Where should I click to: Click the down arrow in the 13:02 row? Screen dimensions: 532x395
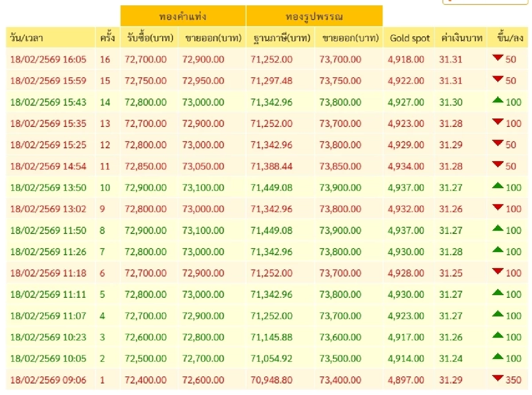click(x=498, y=208)
